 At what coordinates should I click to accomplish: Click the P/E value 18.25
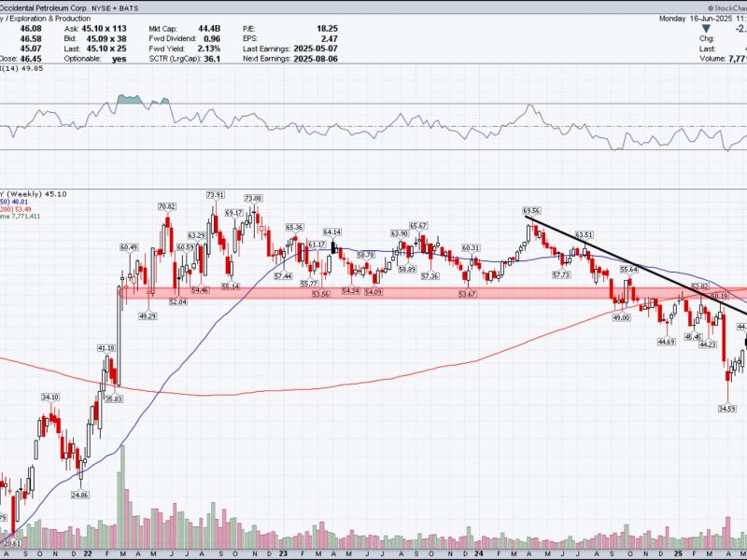tap(327, 29)
